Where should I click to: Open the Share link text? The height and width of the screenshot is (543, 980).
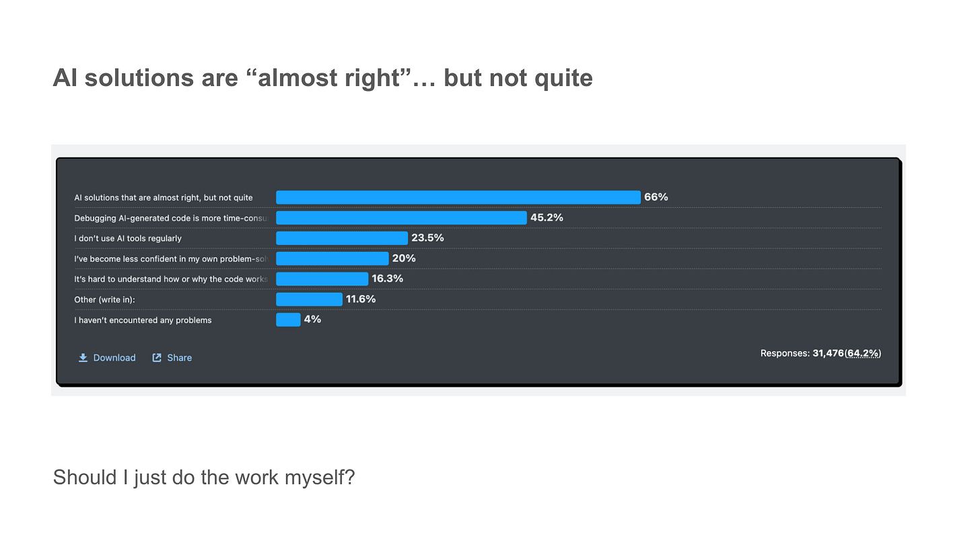pyautogui.click(x=180, y=358)
